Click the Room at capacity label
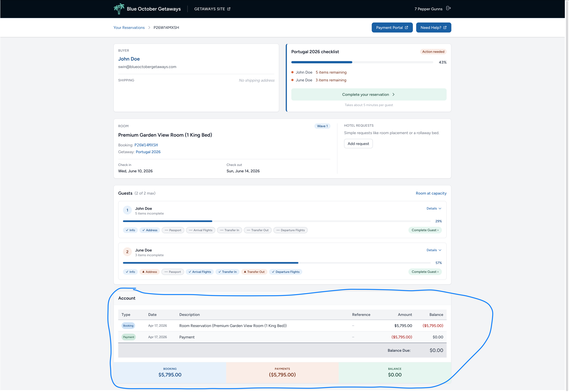 coord(431,193)
